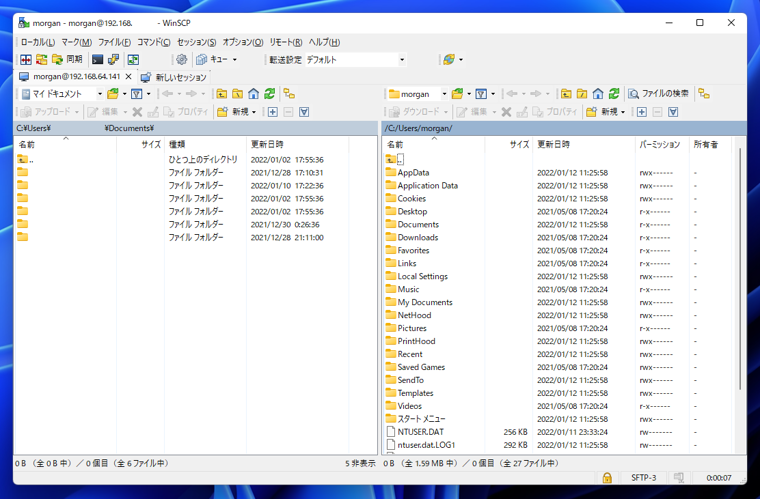Sort remote panel by パーミッション column
760x499 pixels.
(662, 144)
